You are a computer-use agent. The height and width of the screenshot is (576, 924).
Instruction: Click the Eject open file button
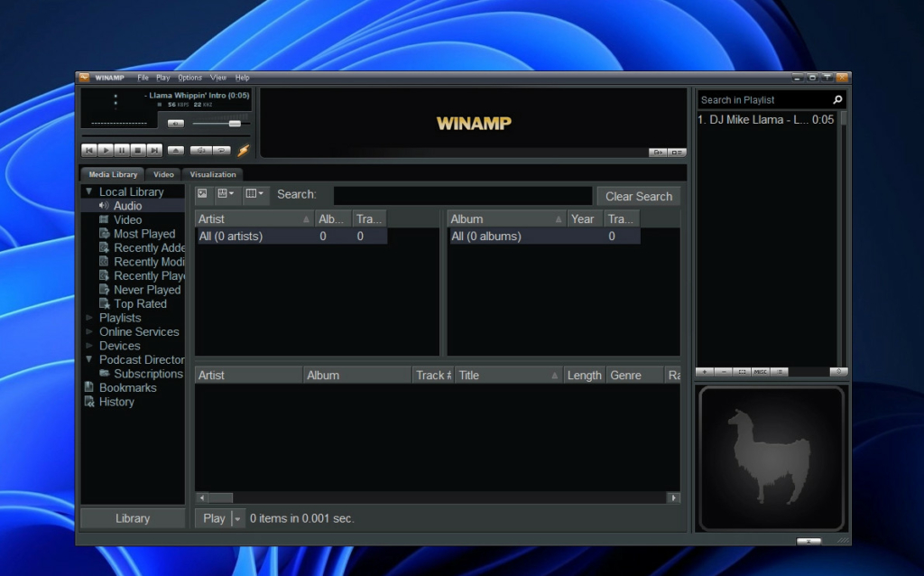point(176,151)
